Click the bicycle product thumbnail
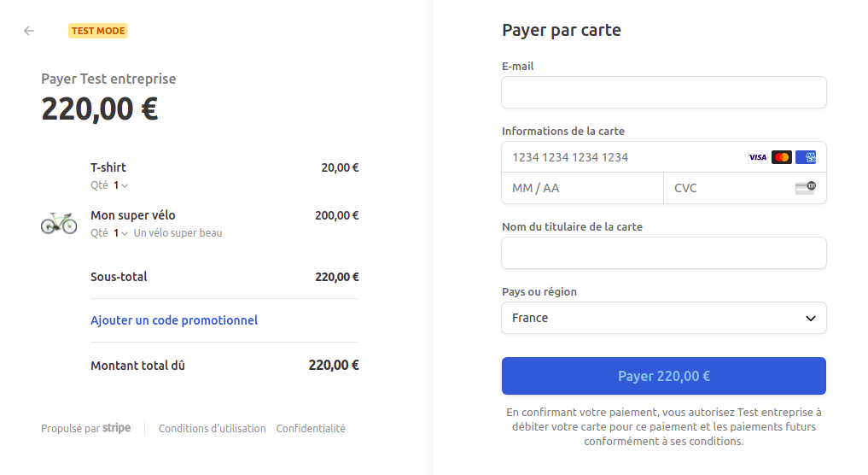The width and height of the screenshot is (868, 475). 59,223
